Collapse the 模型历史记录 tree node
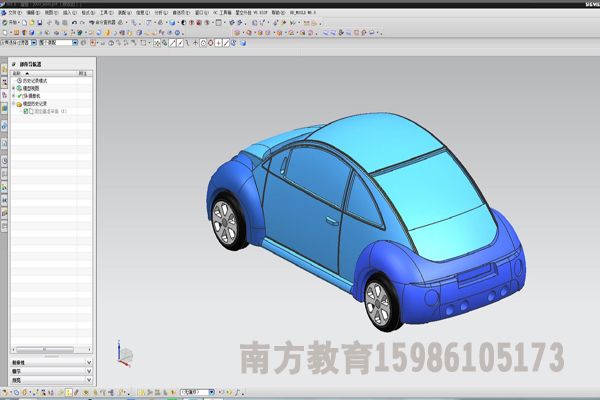 (14, 104)
